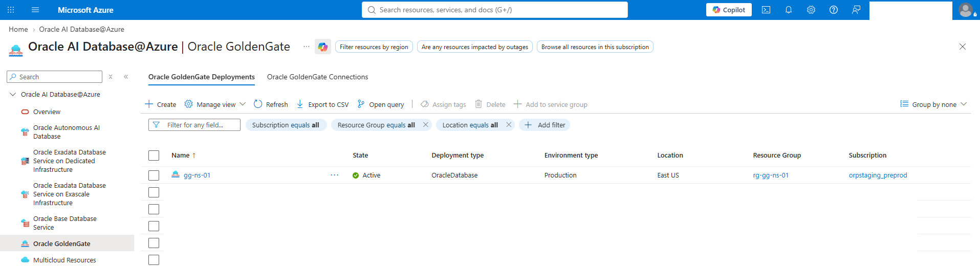Refresh the deployments list
This screenshot has height=266, width=980.
pyautogui.click(x=271, y=104)
